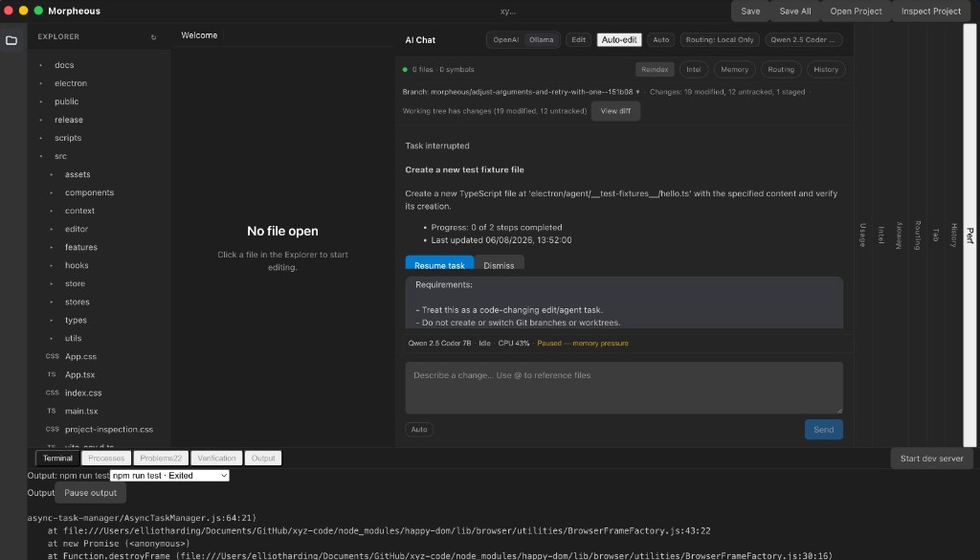Expand the docs folder
This screenshot has width=980, height=560.
click(x=41, y=65)
